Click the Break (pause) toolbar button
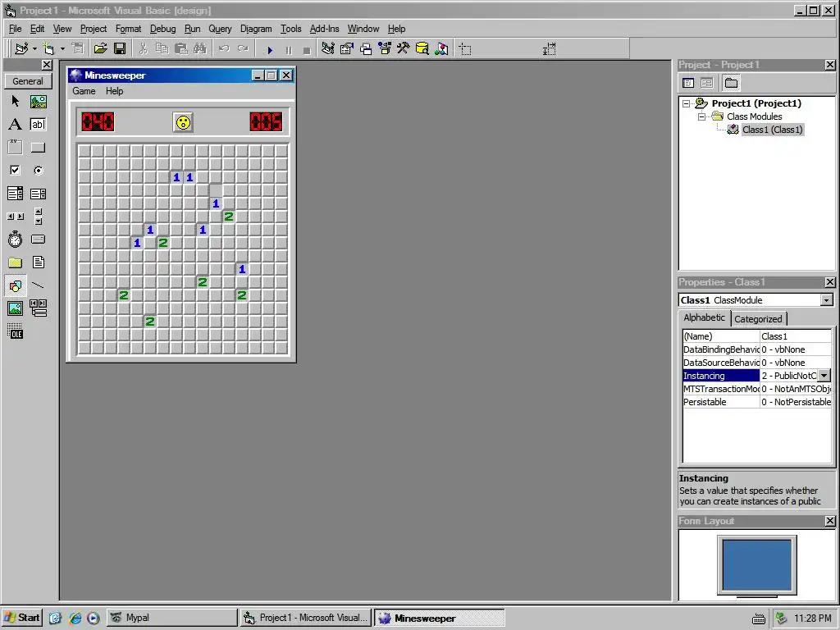 [x=289, y=50]
